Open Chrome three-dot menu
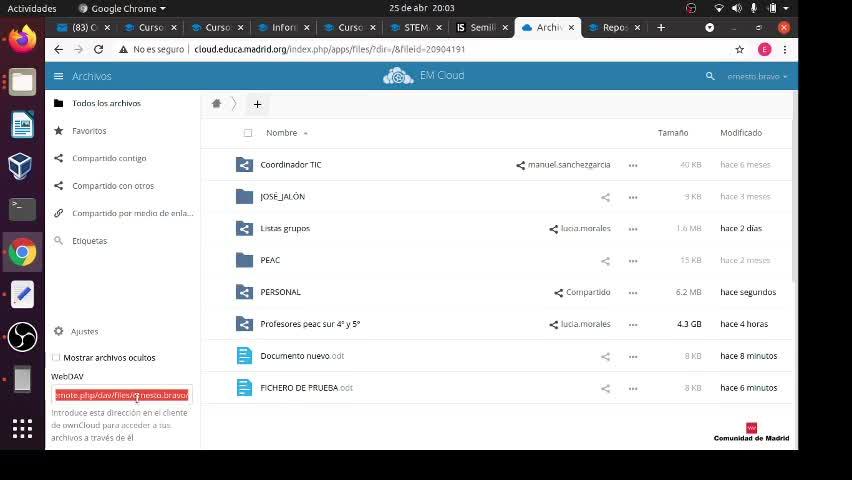The height and width of the screenshot is (480, 852). click(785, 49)
